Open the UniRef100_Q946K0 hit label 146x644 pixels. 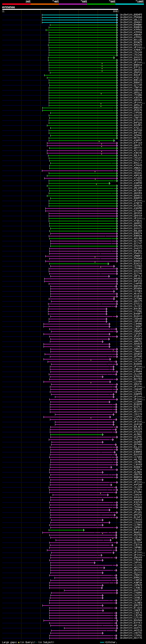131,22
